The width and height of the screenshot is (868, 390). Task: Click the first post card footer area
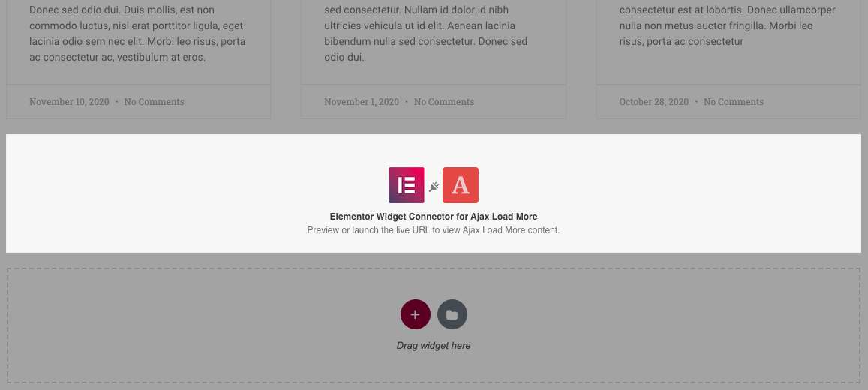pyautogui.click(x=138, y=102)
